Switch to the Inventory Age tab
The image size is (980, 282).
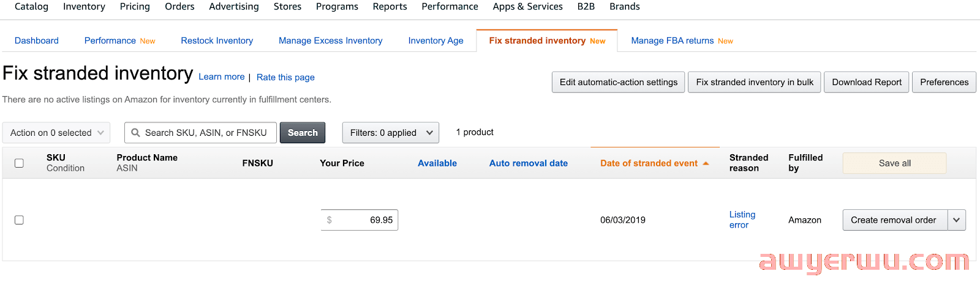coord(435,41)
